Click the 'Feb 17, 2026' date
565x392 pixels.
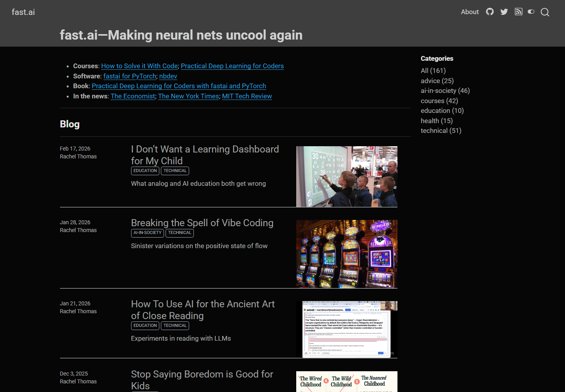[x=75, y=149]
